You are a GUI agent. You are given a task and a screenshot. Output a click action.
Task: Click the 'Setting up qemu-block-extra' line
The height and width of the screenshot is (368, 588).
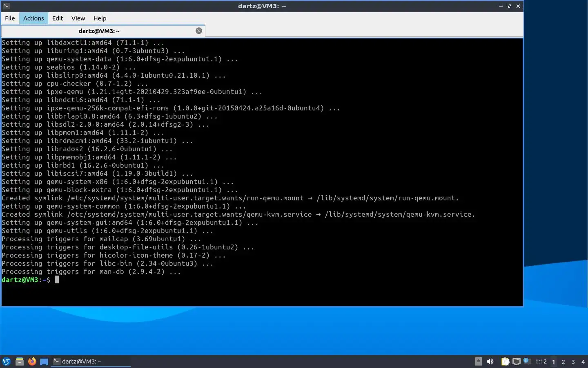point(120,190)
